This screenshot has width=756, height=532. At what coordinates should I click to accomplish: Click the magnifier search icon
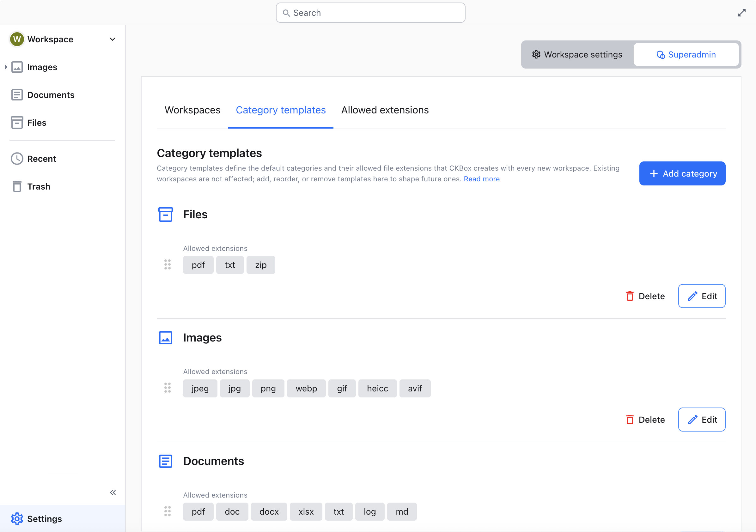[x=286, y=13]
